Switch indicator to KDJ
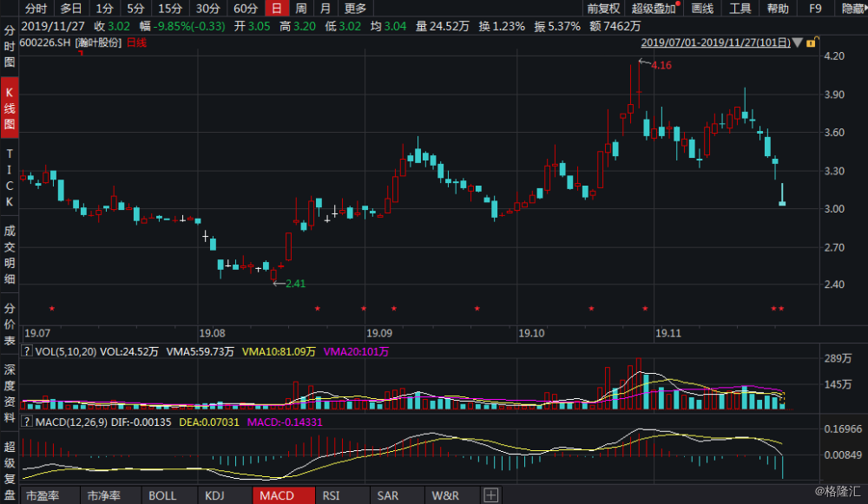The height and width of the screenshot is (504, 868). (214, 495)
